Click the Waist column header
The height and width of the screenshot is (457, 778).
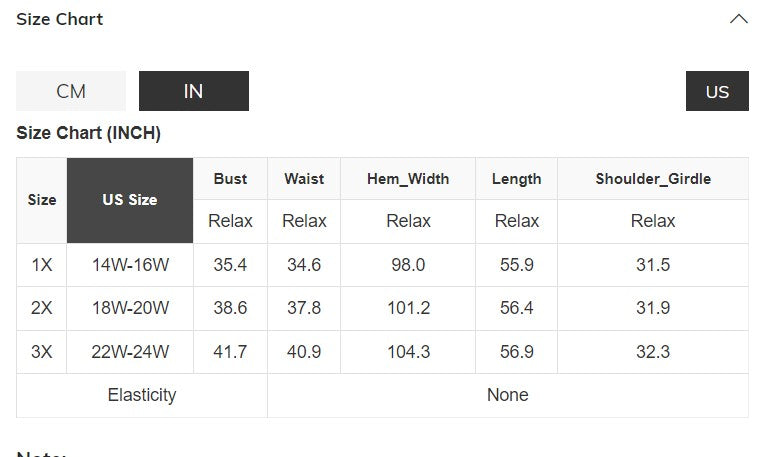pos(304,179)
